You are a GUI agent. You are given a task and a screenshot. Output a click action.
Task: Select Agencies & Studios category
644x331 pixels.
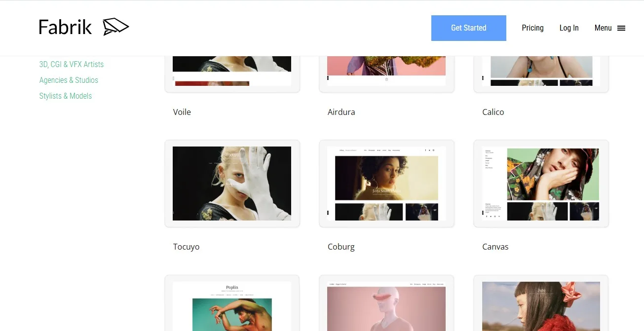pos(69,80)
